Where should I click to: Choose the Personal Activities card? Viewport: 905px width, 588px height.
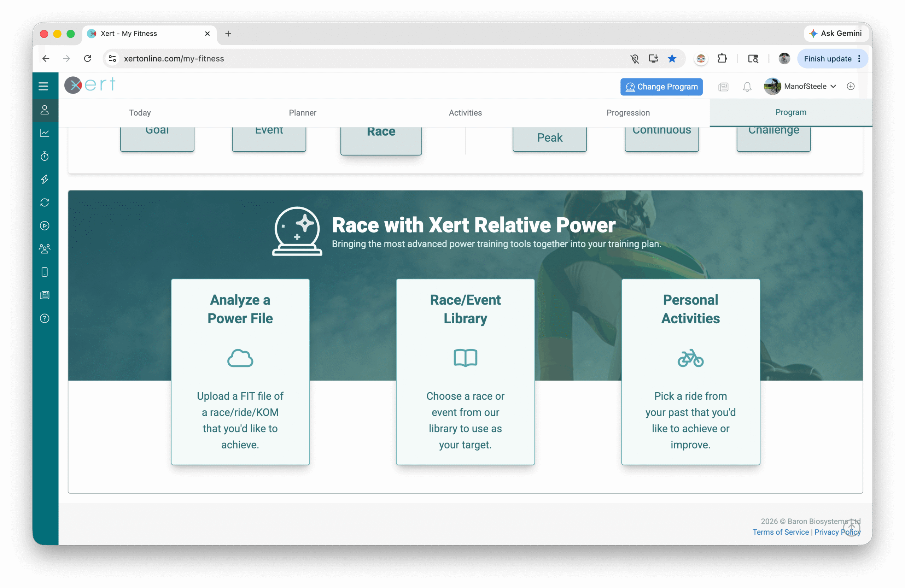tap(690, 372)
